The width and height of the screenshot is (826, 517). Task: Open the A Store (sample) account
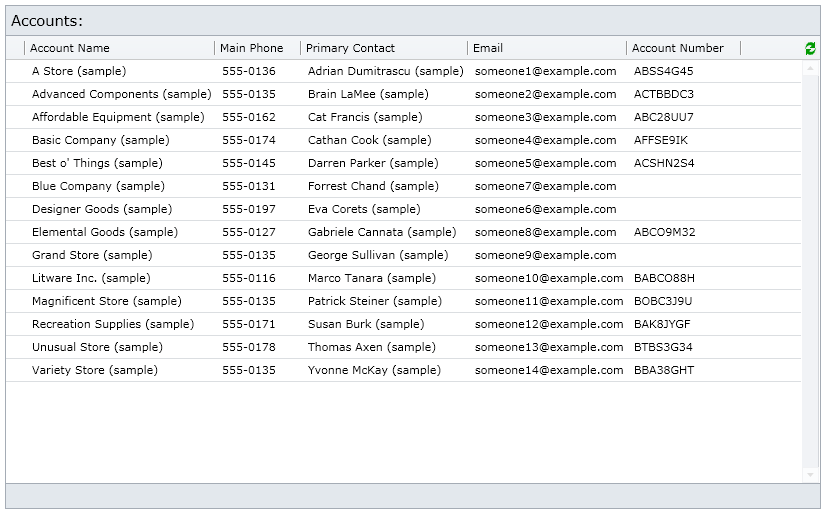(79, 71)
